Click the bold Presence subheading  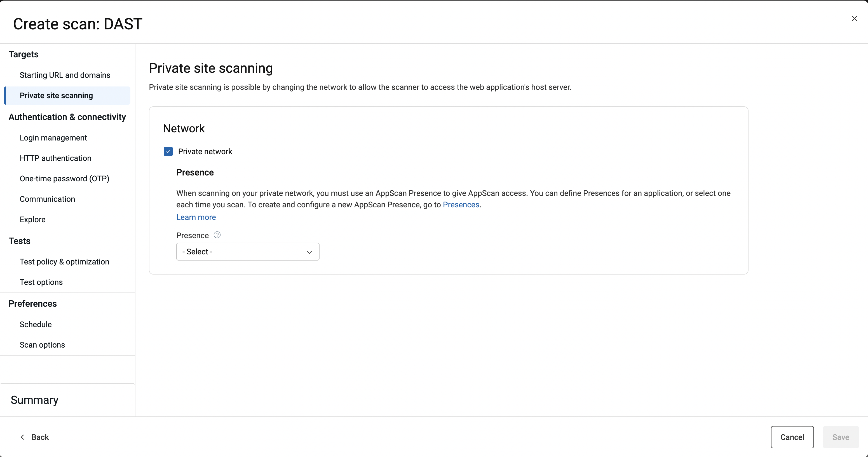(x=195, y=172)
